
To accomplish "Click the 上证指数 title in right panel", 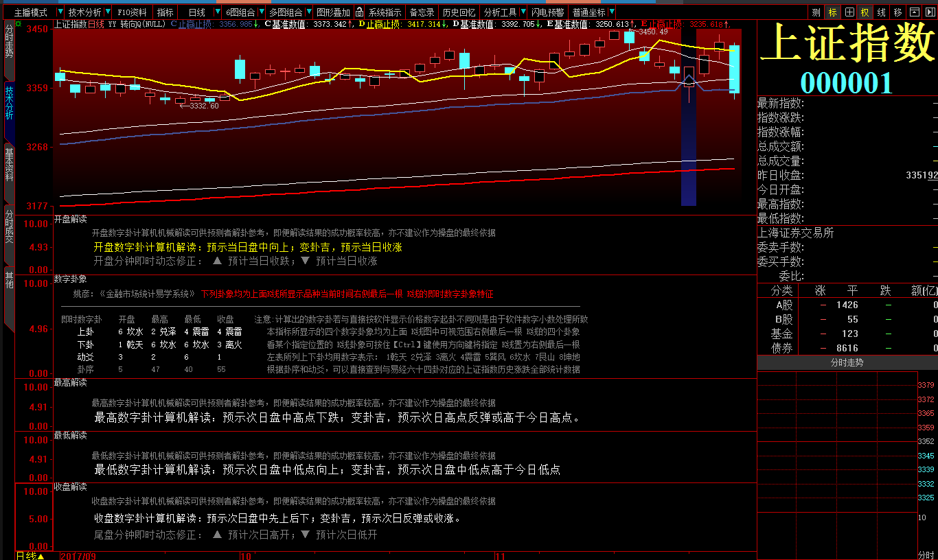I will (x=847, y=45).
